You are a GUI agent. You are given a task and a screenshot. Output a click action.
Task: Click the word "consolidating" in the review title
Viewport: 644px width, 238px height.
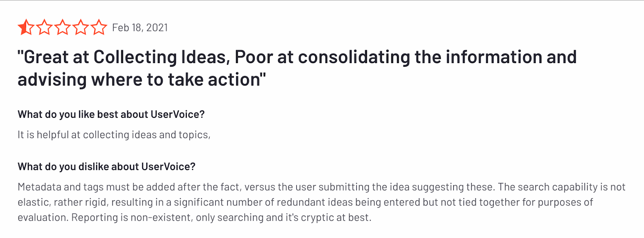tap(354, 57)
